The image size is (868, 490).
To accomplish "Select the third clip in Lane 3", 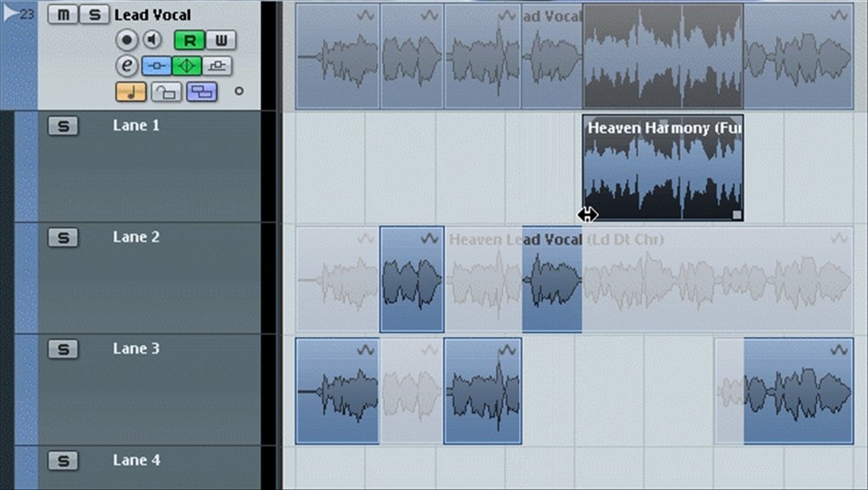I will point(483,391).
